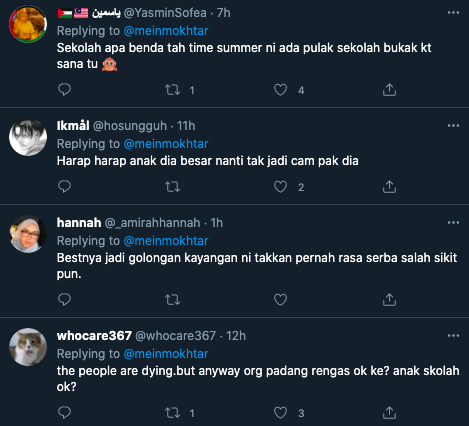Open more options on hannah's tweet
This screenshot has height=426, width=469.
(x=453, y=223)
